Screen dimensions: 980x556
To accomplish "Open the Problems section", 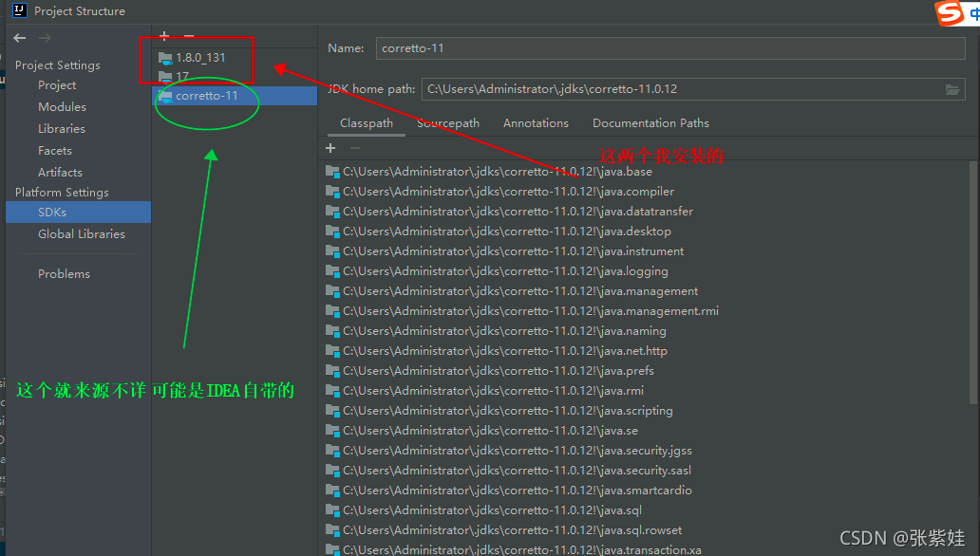I will click(x=64, y=274).
